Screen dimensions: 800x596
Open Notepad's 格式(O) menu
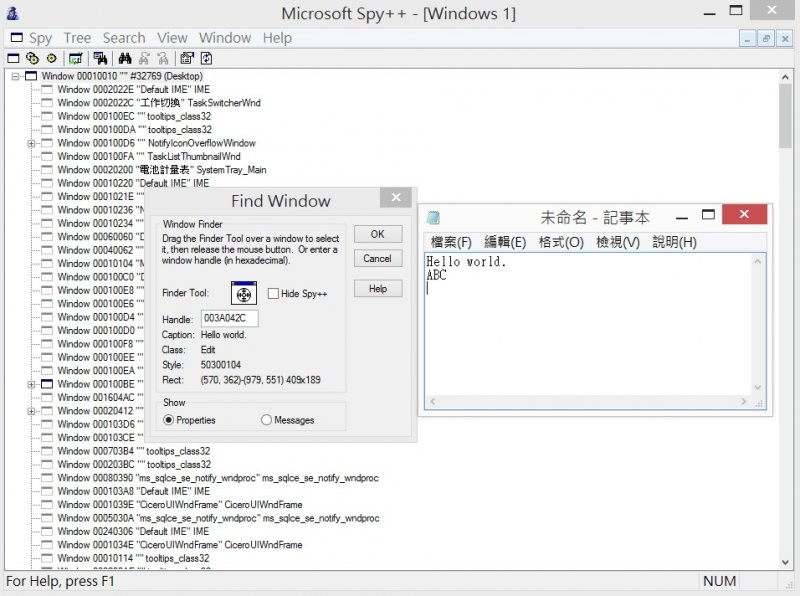[561, 242]
